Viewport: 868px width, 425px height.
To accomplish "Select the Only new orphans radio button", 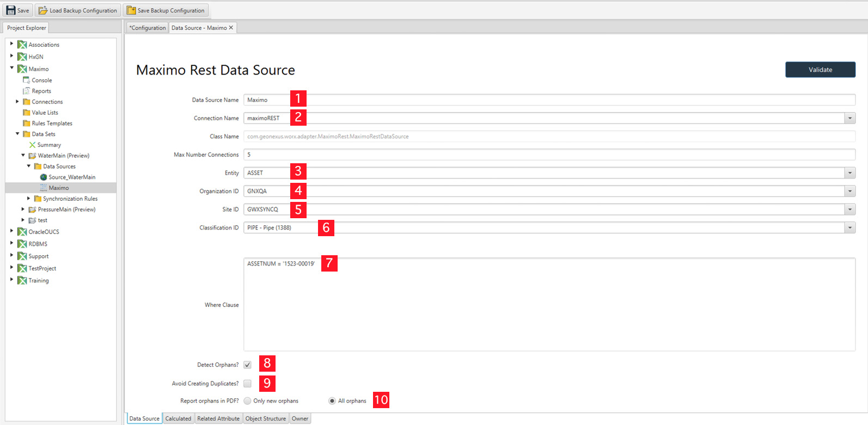I will [x=248, y=401].
